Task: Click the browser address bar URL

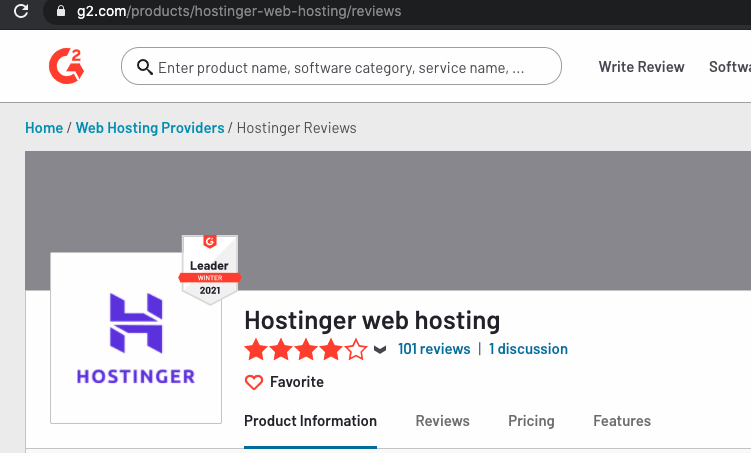Action: point(239,11)
